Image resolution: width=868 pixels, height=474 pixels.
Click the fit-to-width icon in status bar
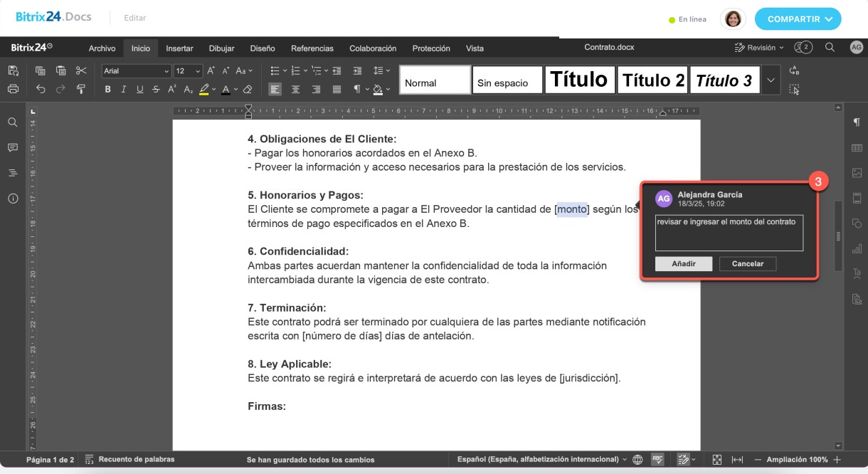point(737,460)
